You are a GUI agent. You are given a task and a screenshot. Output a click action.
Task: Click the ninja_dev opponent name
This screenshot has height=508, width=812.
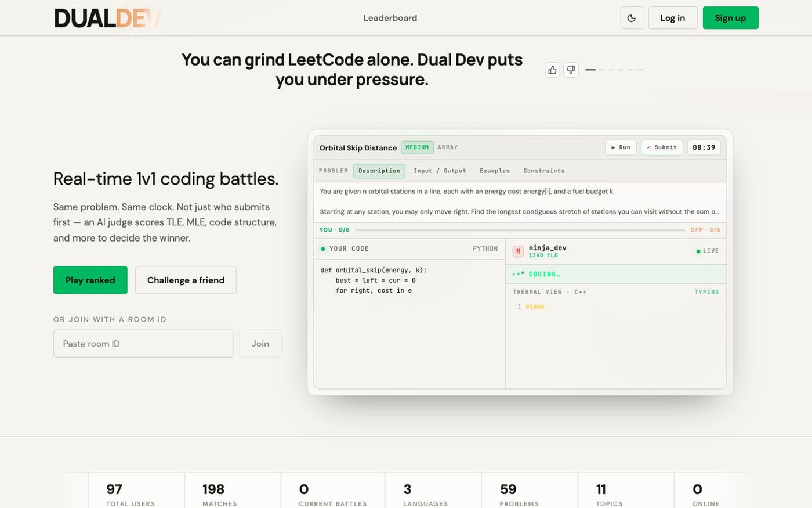pyautogui.click(x=548, y=248)
